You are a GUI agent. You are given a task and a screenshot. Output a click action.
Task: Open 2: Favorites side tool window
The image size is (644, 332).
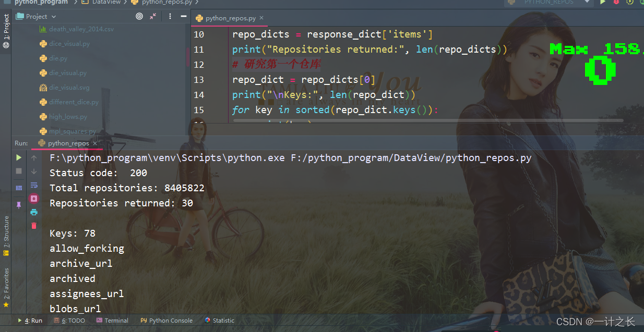6,288
